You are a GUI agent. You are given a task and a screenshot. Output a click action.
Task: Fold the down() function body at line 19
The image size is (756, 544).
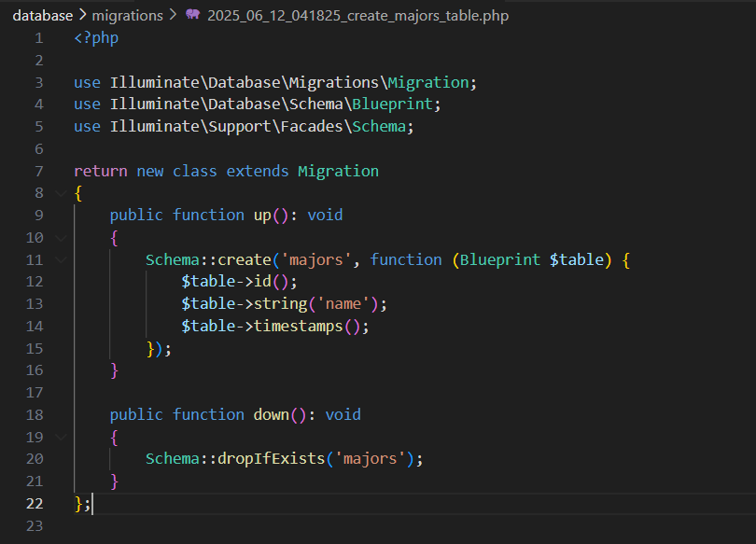[x=61, y=438]
